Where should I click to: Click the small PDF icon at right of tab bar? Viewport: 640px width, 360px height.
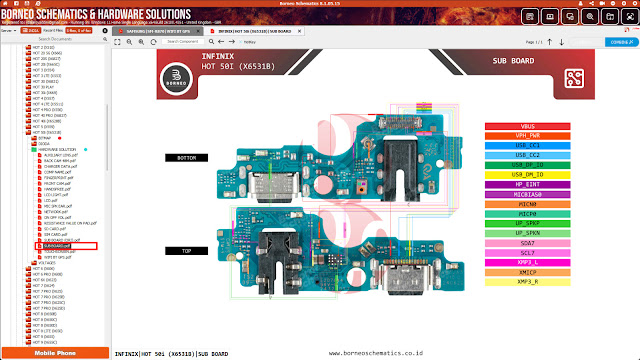[x=627, y=30]
